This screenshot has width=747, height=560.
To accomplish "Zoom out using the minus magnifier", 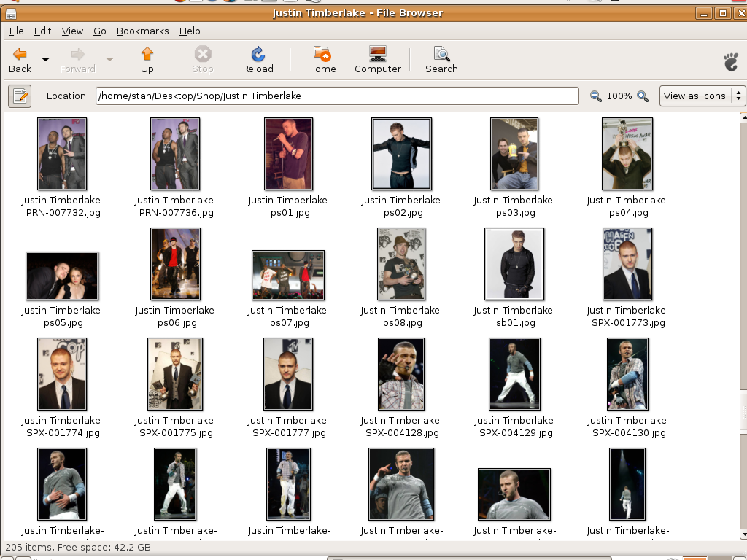I will (x=596, y=96).
